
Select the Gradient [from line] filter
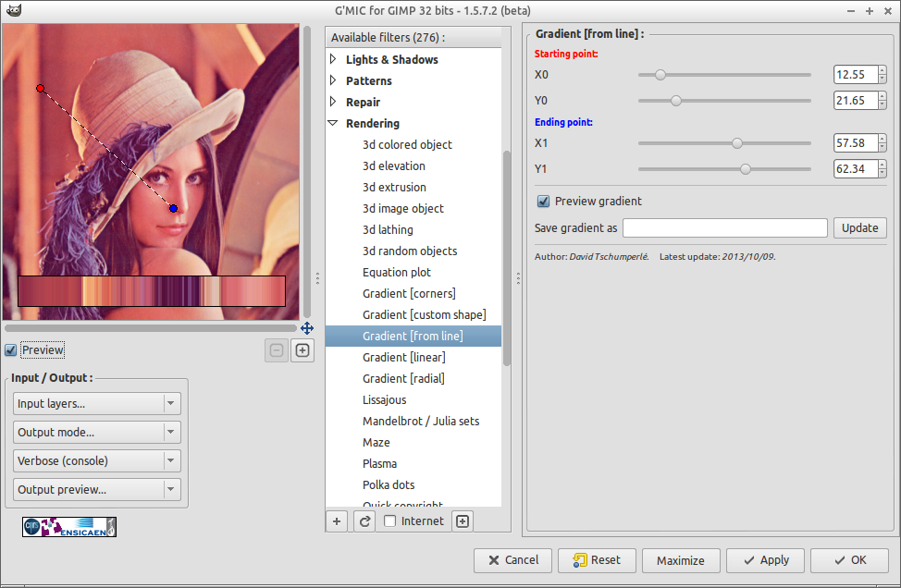[x=413, y=336]
